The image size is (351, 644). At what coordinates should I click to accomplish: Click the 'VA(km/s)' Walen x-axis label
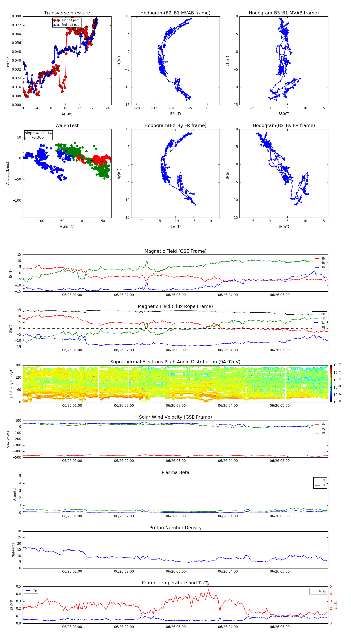click(67, 227)
